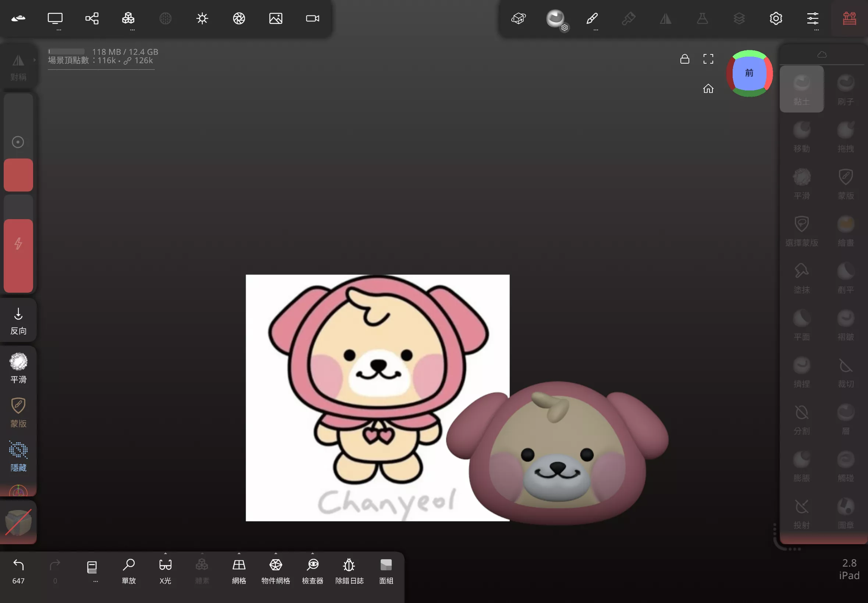The height and width of the screenshot is (603, 868).
Task: Select the 削平 flatten tool
Action: pos(846,278)
